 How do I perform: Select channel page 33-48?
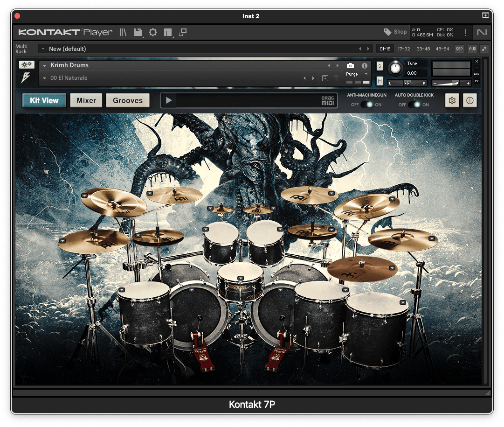click(x=423, y=49)
